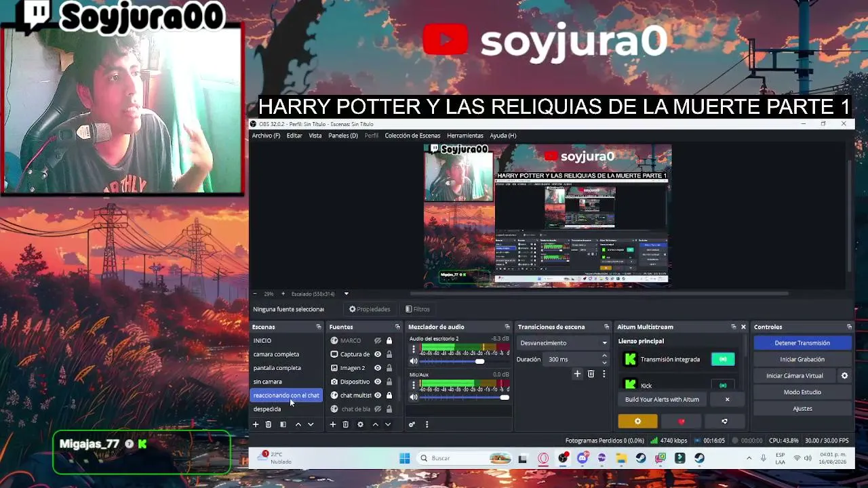This screenshot has width=868, height=488.
Task: Remove the current scene transition
Action: click(591, 373)
